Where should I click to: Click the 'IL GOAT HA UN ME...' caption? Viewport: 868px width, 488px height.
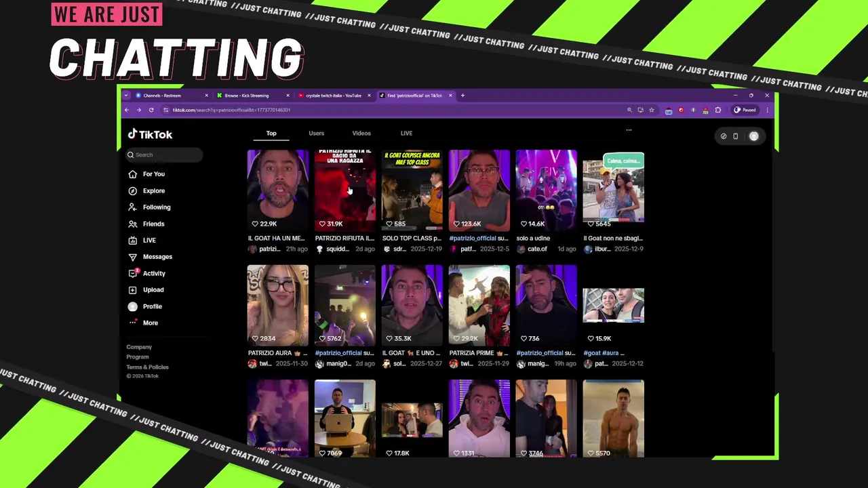[277, 239]
